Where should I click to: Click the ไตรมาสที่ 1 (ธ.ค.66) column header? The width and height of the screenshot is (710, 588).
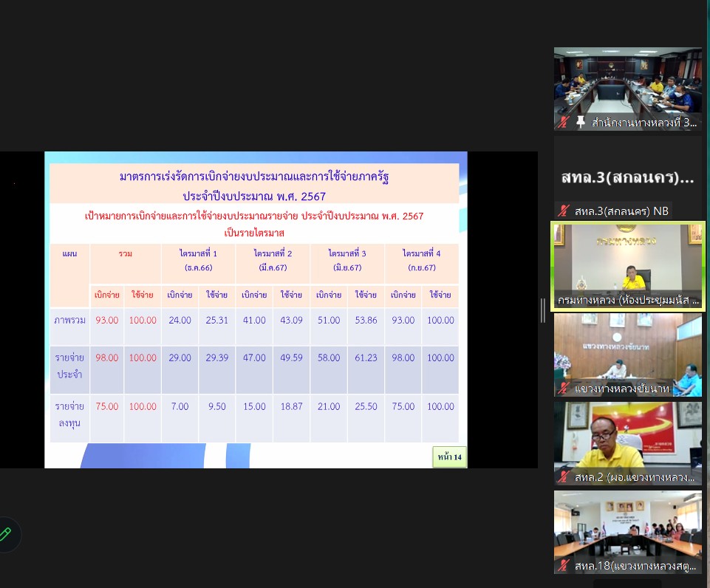198,260
